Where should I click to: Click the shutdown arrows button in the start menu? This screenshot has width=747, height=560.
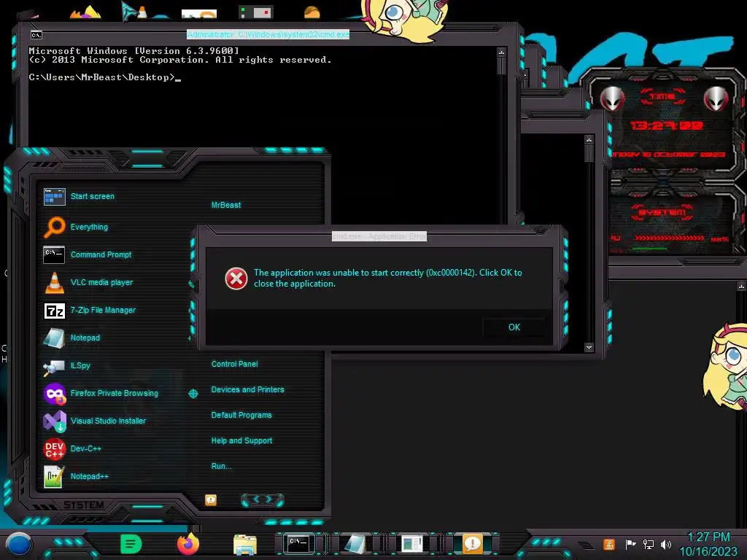click(263, 499)
